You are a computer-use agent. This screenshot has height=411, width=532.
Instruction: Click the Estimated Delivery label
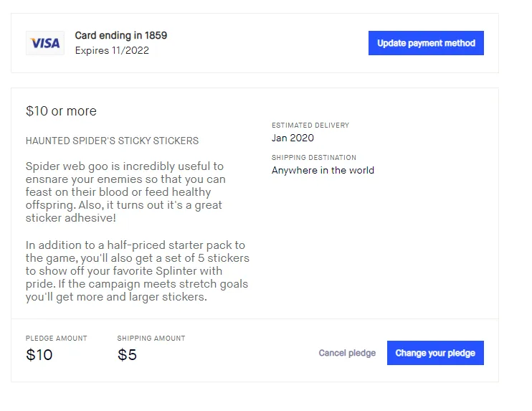[310, 126]
